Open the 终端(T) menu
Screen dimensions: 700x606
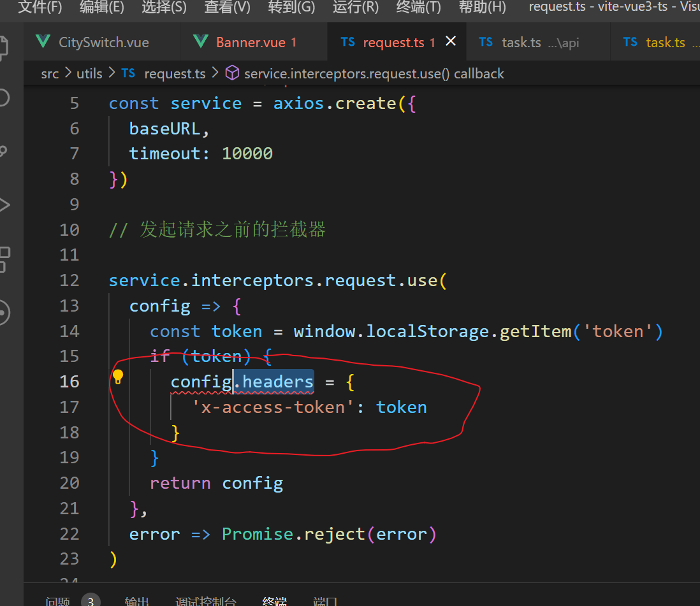pyautogui.click(x=418, y=7)
